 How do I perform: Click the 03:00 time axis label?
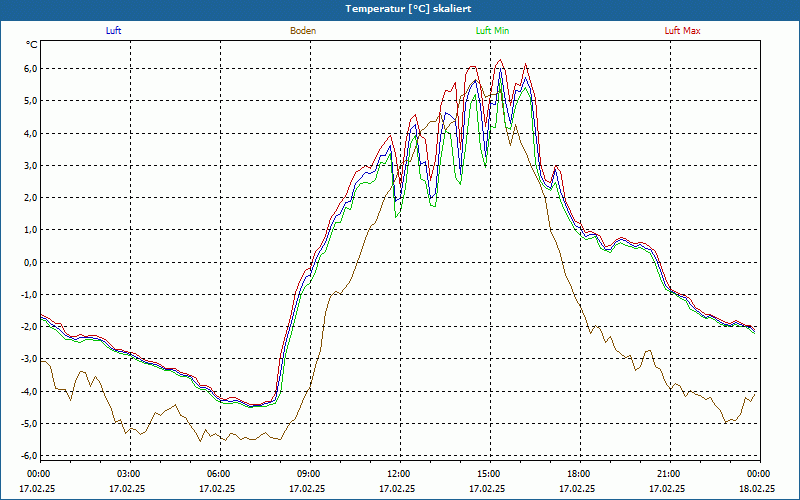click(x=129, y=474)
